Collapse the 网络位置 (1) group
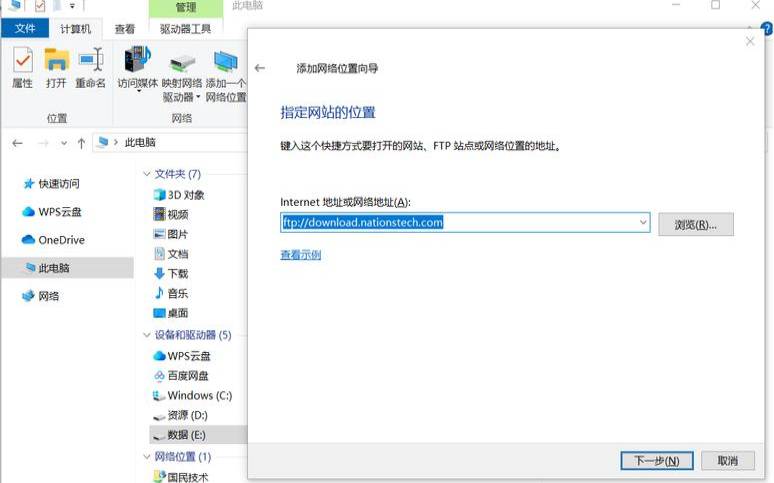 pyautogui.click(x=147, y=456)
